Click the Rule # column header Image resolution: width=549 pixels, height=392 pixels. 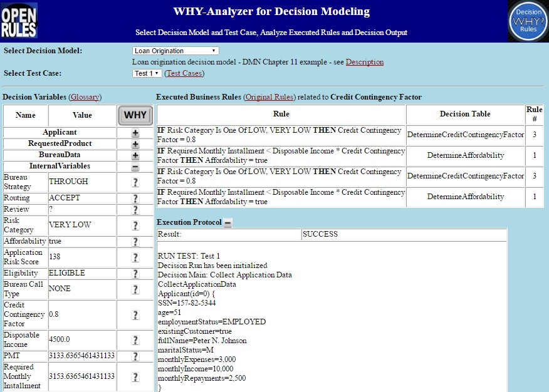[535, 114]
